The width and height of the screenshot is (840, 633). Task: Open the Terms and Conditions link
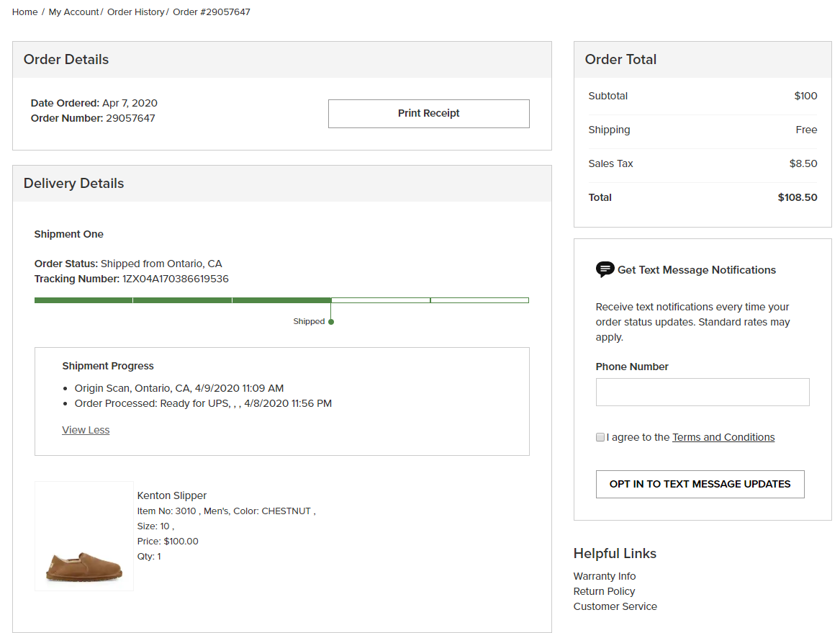pos(723,437)
